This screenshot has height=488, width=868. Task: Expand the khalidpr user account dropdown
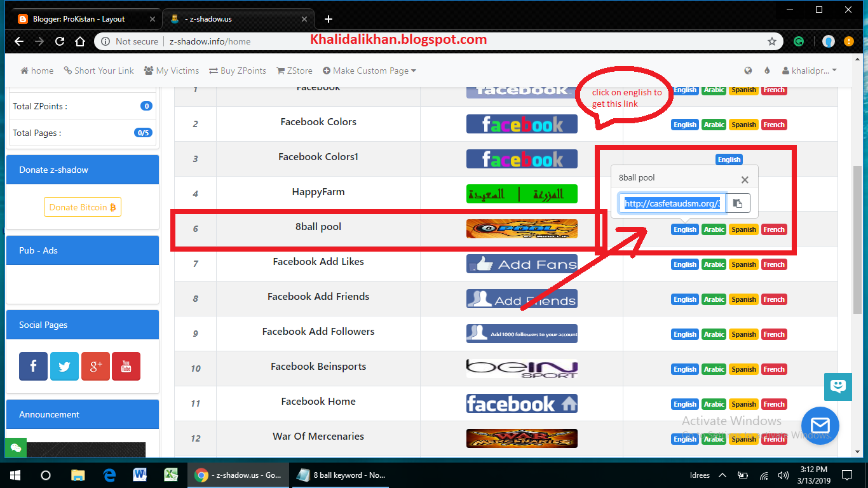pos(809,71)
